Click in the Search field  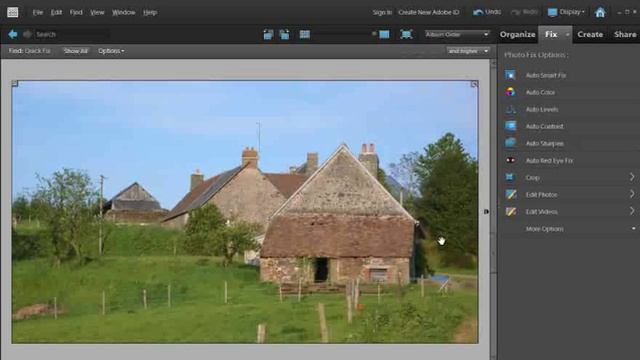click(x=72, y=34)
